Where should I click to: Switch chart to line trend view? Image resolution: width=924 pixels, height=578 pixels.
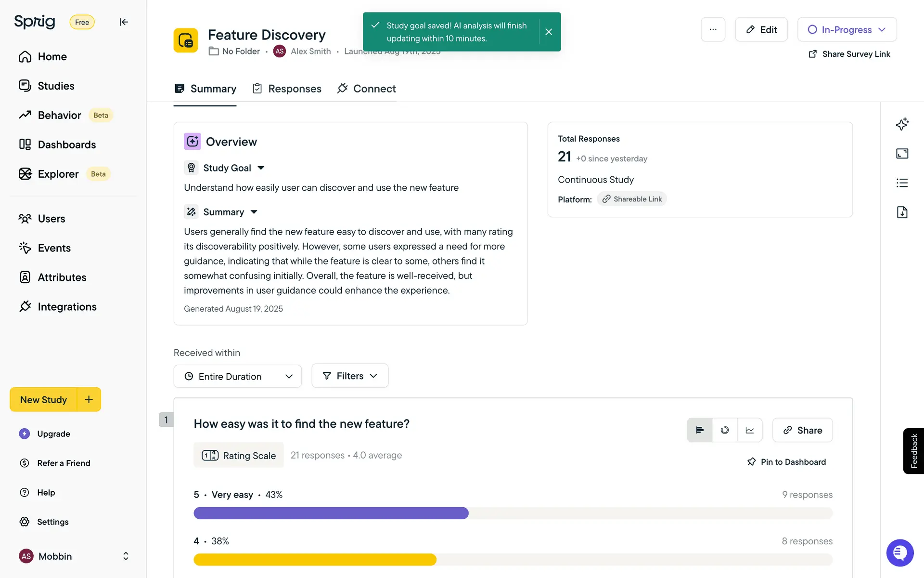(750, 430)
